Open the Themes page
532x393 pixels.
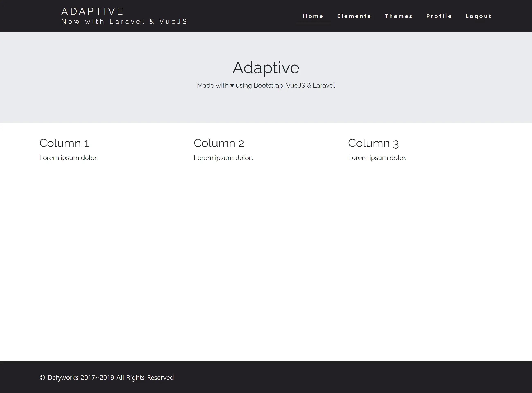399,16
